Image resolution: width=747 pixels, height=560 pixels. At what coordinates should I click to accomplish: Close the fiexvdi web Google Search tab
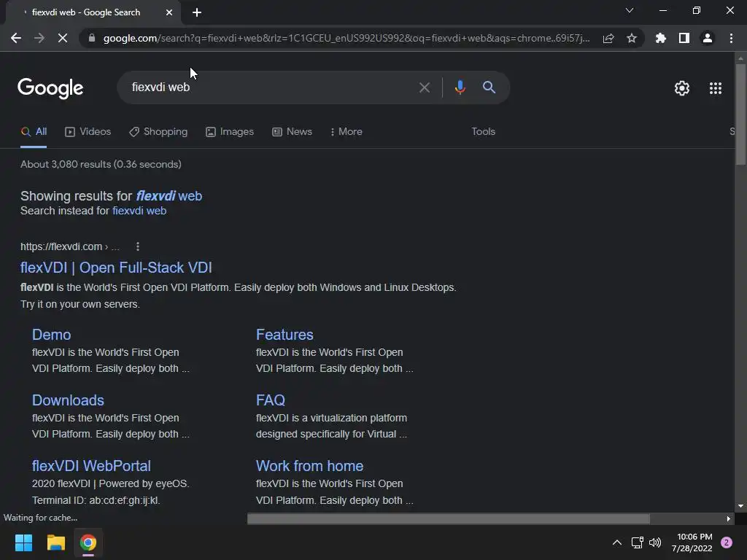[169, 12]
